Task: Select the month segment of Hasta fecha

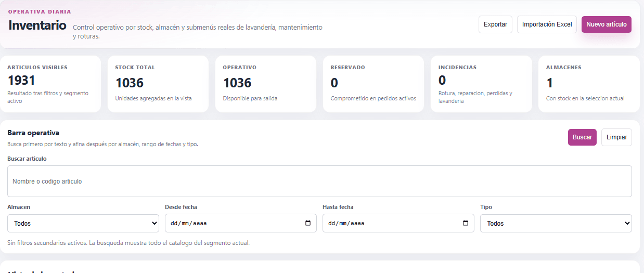Action: (x=343, y=224)
